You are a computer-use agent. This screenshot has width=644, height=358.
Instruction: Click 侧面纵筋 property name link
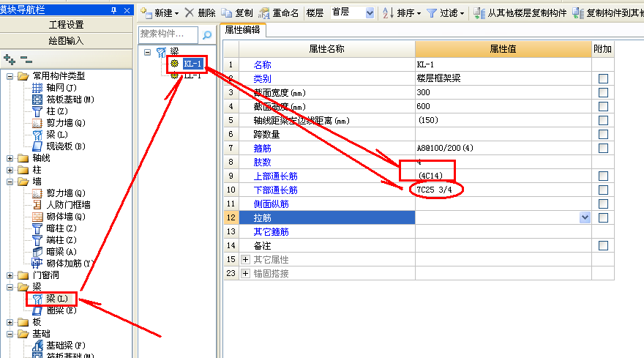271,204
